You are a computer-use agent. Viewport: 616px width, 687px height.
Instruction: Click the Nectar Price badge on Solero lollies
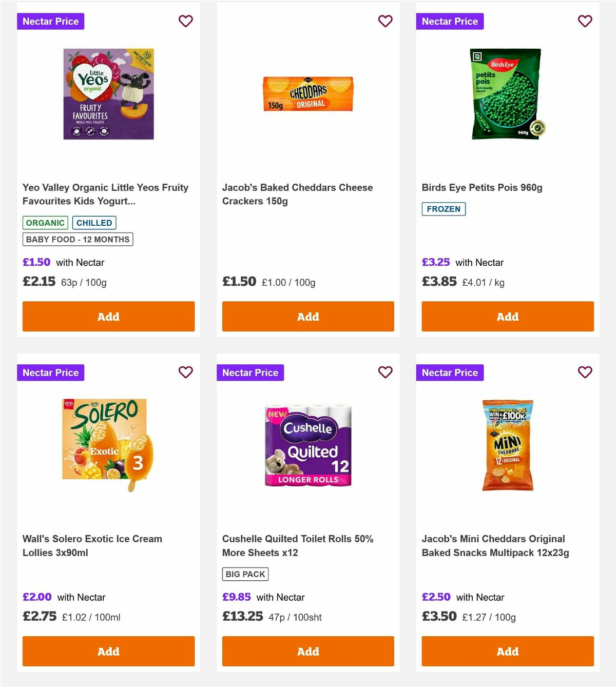click(x=50, y=372)
